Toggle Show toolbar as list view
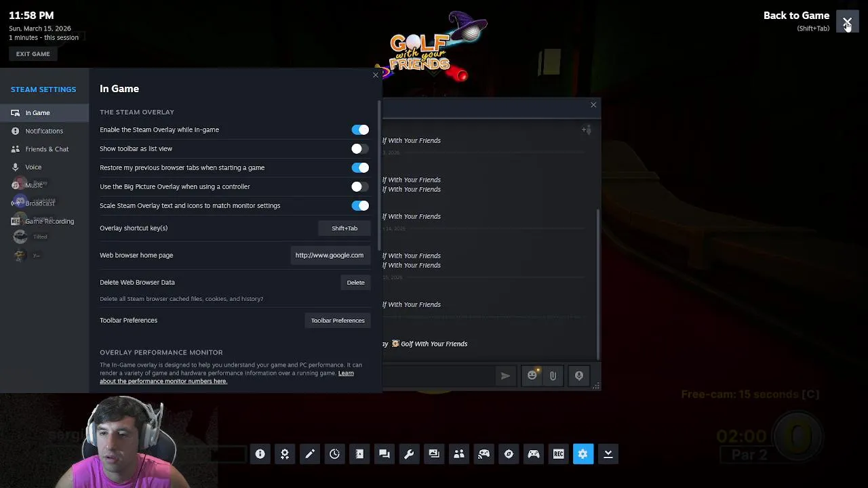This screenshot has width=868, height=488. (360, 148)
